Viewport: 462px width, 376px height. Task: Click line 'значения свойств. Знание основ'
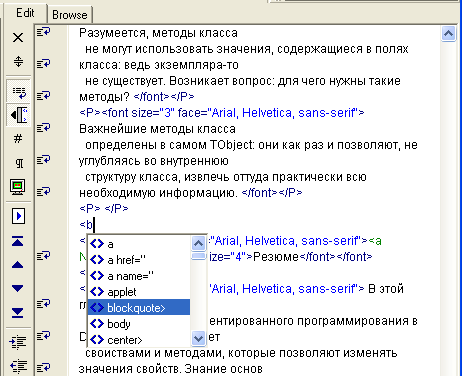click(171, 369)
